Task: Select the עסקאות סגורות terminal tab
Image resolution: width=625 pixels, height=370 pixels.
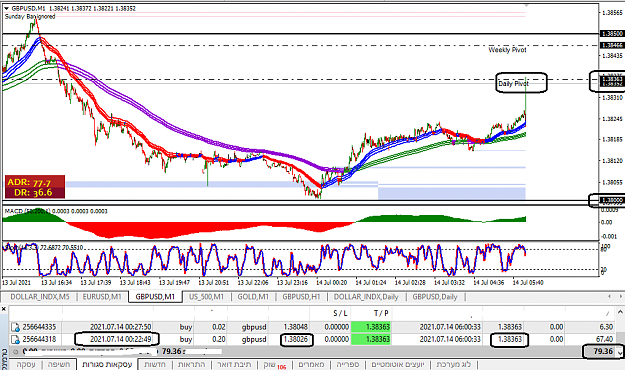Action: tap(107, 364)
